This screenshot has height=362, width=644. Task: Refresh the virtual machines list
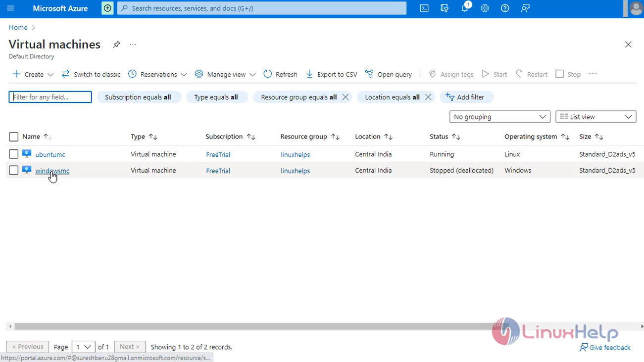tap(280, 74)
